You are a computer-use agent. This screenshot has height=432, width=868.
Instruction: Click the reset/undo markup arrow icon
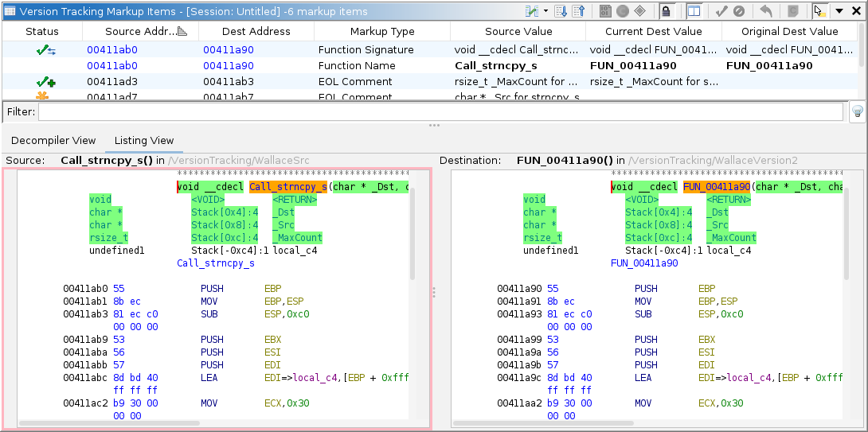pos(766,11)
